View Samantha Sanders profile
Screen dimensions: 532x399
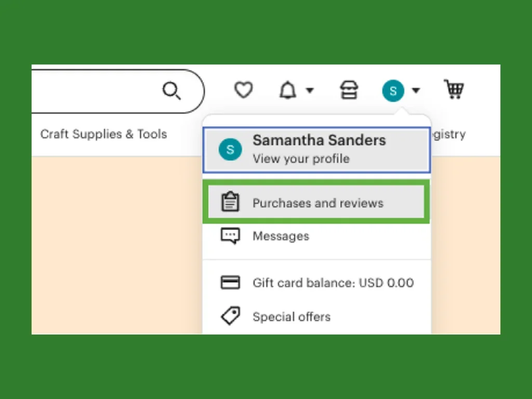point(316,150)
